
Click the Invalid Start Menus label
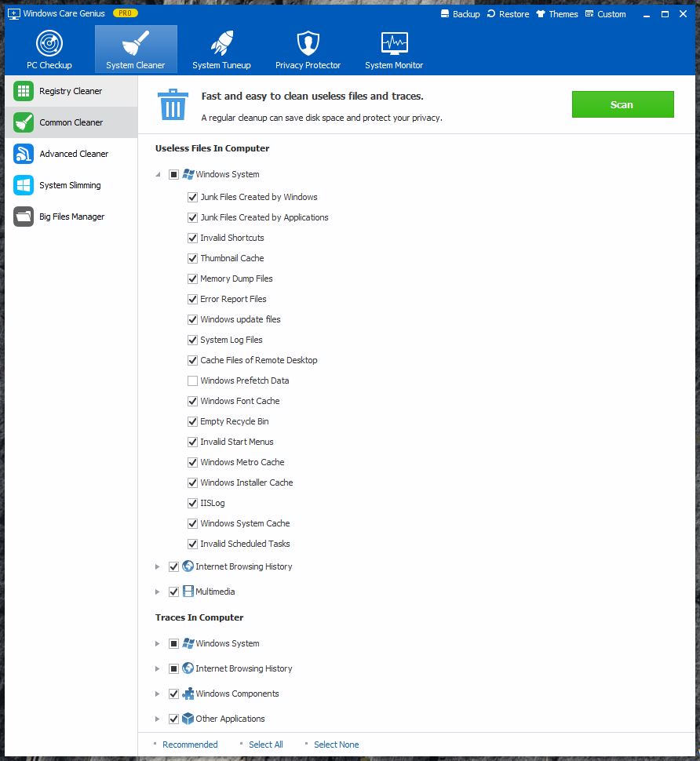(237, 442)
